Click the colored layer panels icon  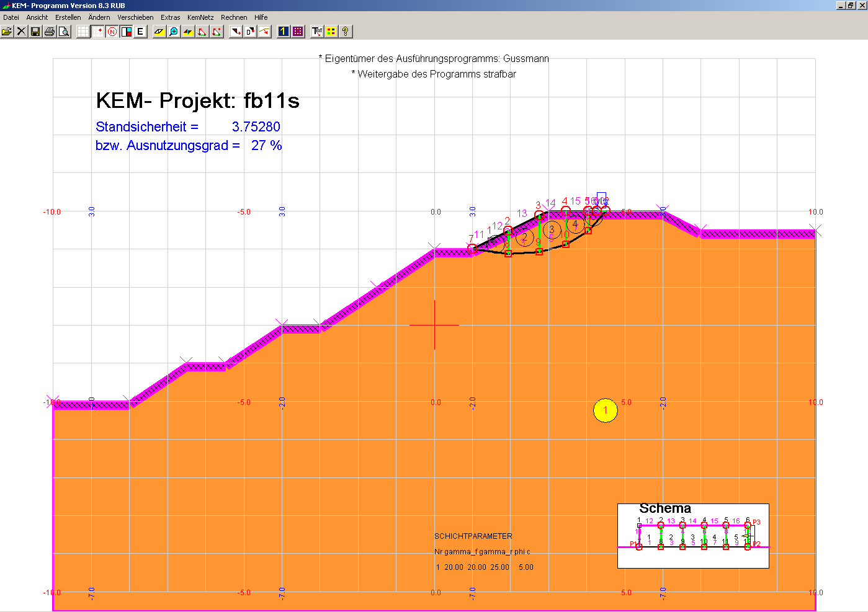[126, 31]
